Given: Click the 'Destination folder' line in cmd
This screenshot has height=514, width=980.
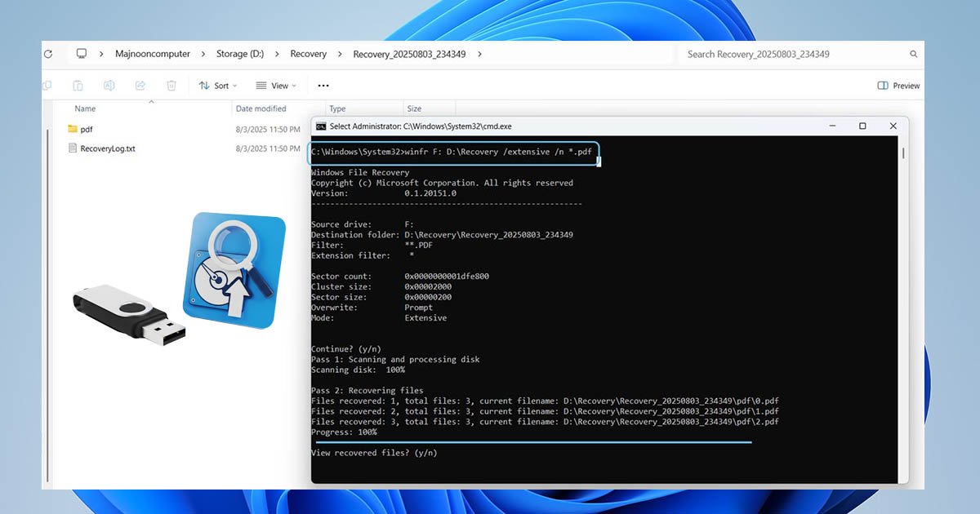Looking at the screenshot, I should tap(442, 235).
